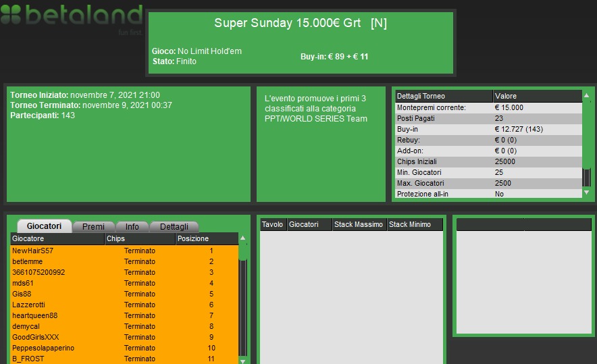Viewport: 597px width, 364px height.
Task: Click the players list scroll down arrow
Action: pyautogui.click(x=243, y=361)
